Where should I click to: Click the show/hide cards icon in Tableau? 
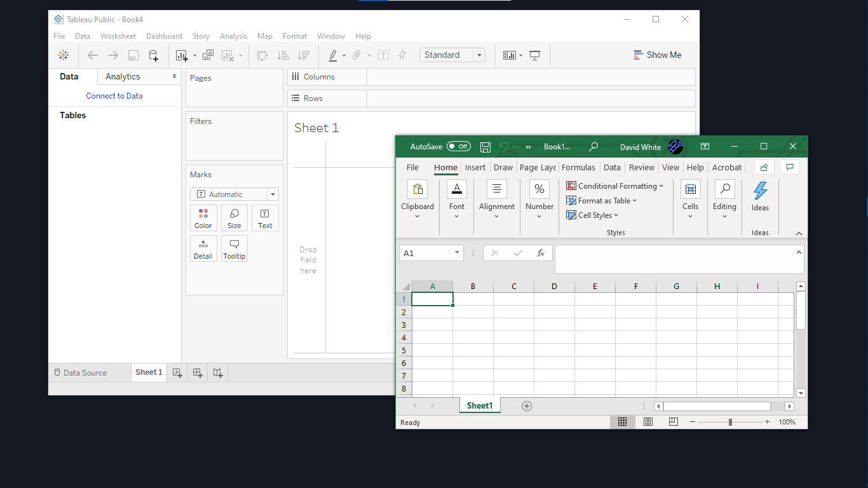click(510, 55)
